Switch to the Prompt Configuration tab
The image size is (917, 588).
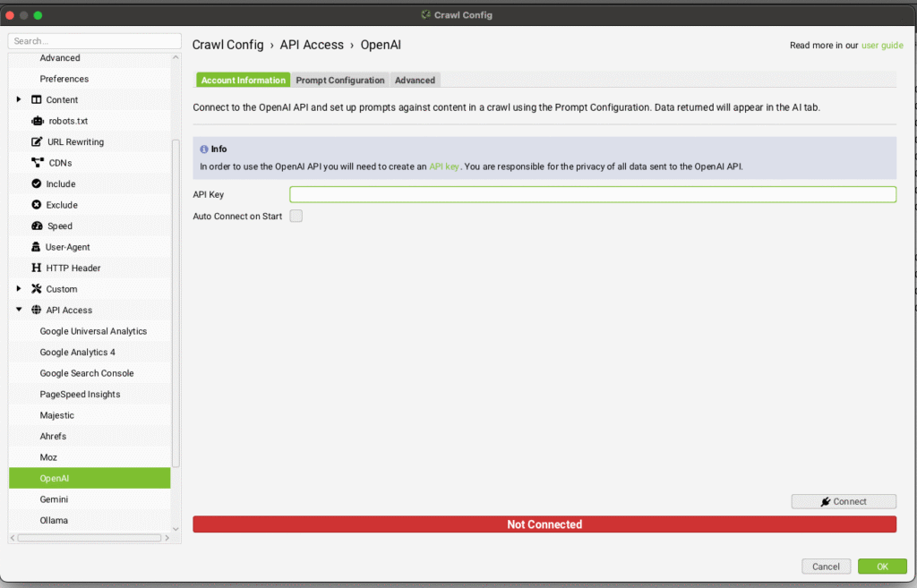click(x=340, y=81)
